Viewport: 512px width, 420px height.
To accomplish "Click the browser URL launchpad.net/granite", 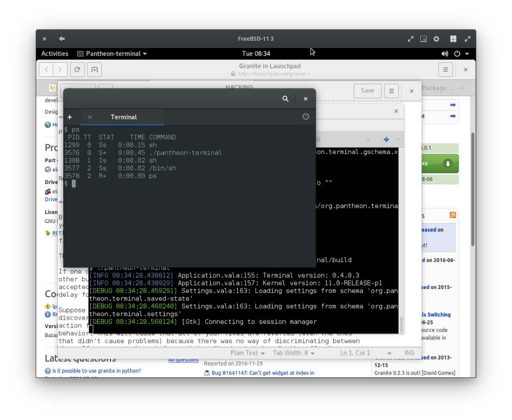I will 272,74.
